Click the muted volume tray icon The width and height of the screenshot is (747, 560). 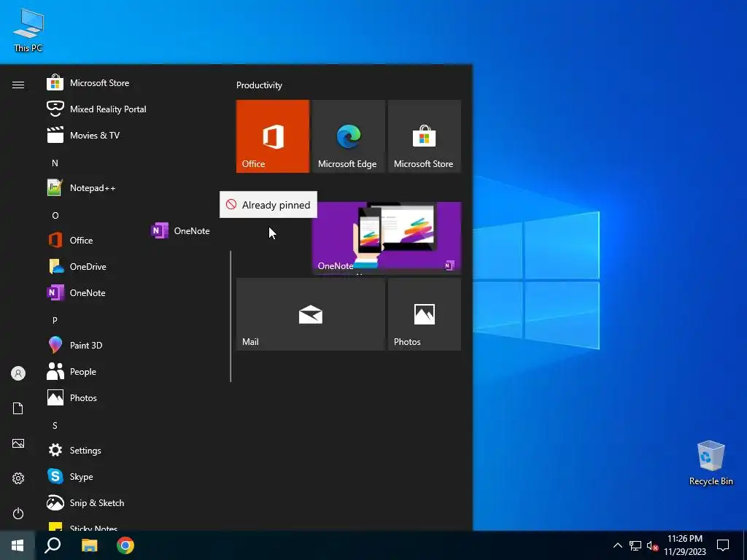[x=653, y=545]
